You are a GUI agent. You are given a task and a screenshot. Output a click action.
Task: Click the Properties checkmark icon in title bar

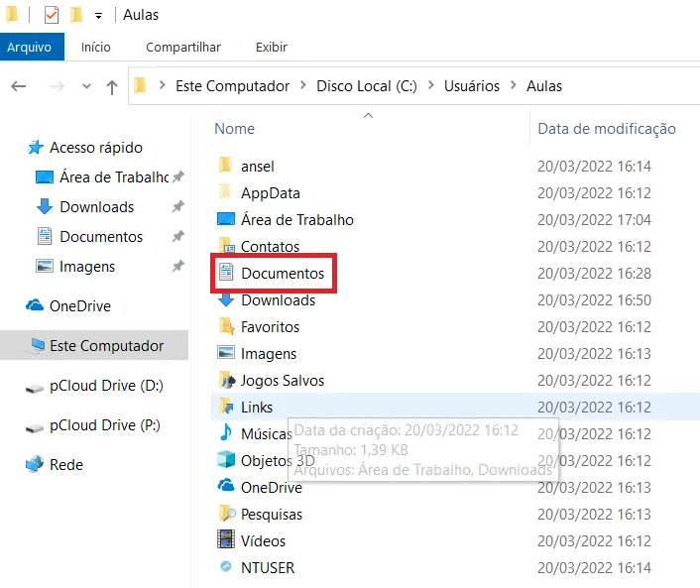pos(52,15)
